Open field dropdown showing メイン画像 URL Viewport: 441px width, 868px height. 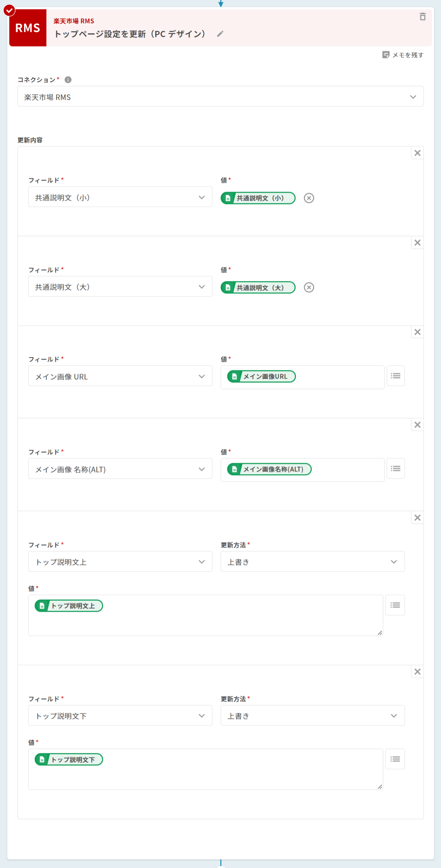coord(120,376)
